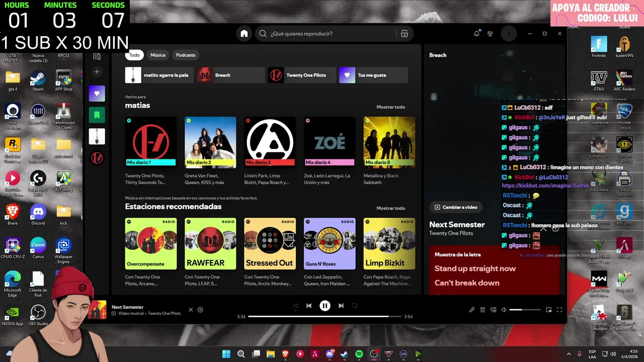644x362 pixels.
Task: Skip to previous track
Action: [309, 306]
